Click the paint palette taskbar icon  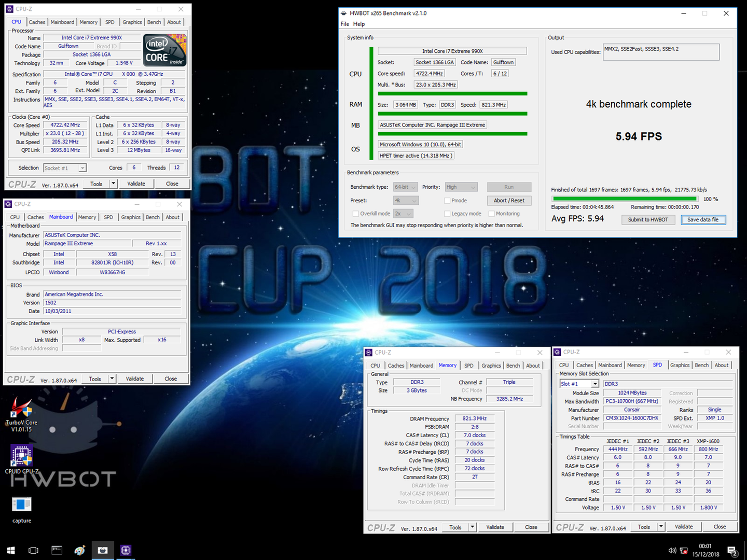tap(80, 550)
